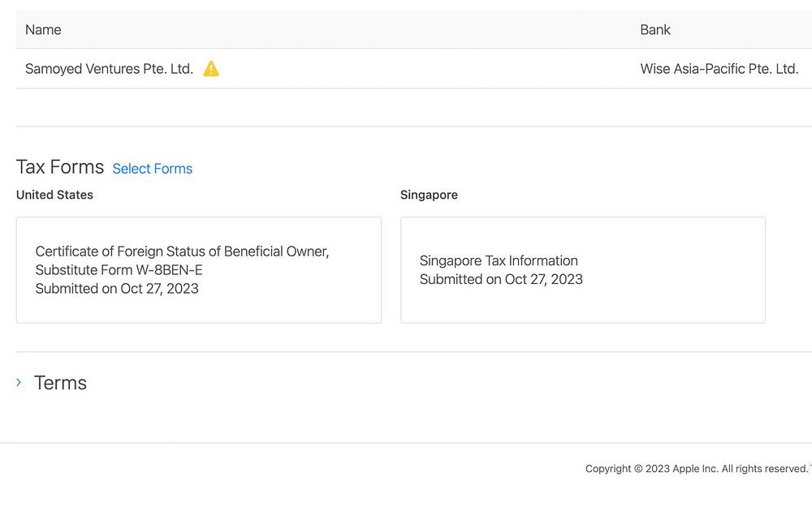The width and height of the screenshot is (812, 516).
Task: Select the Samoyed Ventures Pte. Ltd. account name
Action: click(109, 69)
